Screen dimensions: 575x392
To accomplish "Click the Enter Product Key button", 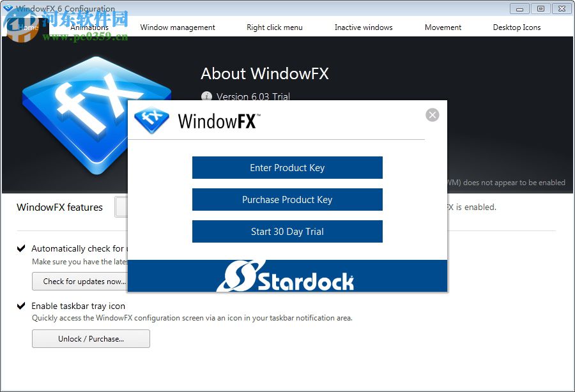I will click(x=287, y=167).
